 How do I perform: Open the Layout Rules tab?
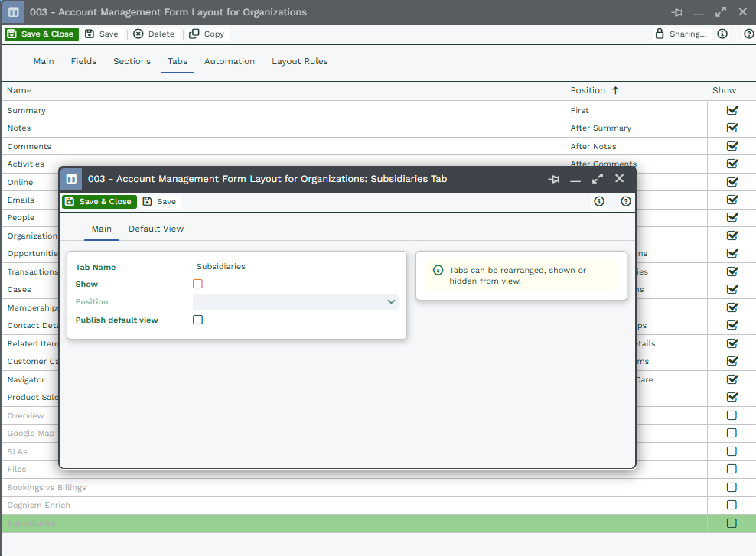[299, 61]
